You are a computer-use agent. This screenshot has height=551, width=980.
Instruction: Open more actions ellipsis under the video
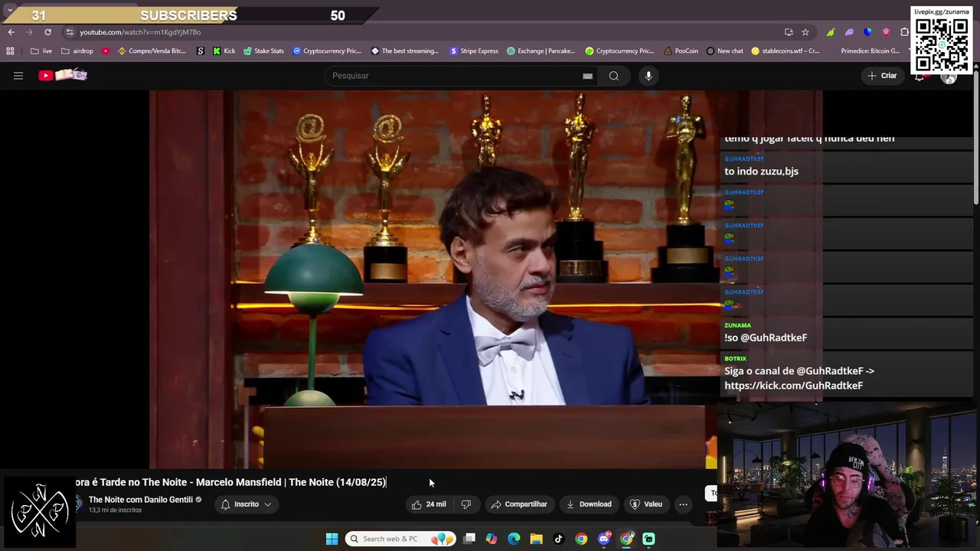[x=683, y=504]
